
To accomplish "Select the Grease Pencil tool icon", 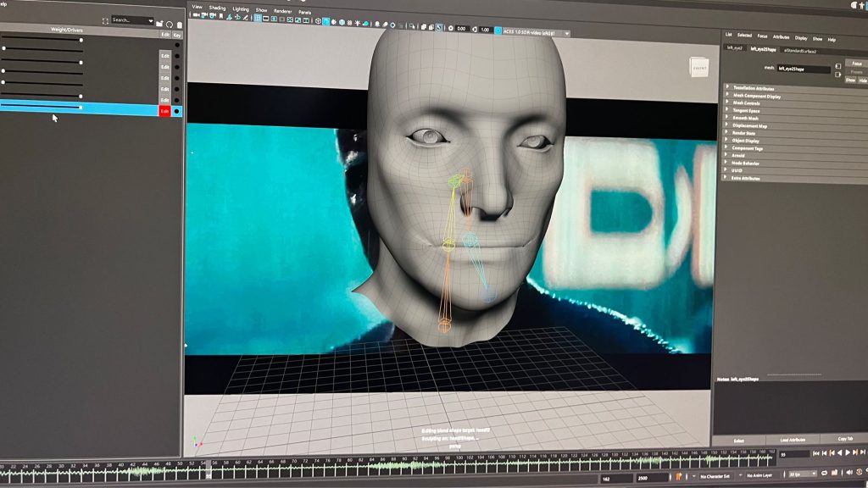I will click(245, 17).
